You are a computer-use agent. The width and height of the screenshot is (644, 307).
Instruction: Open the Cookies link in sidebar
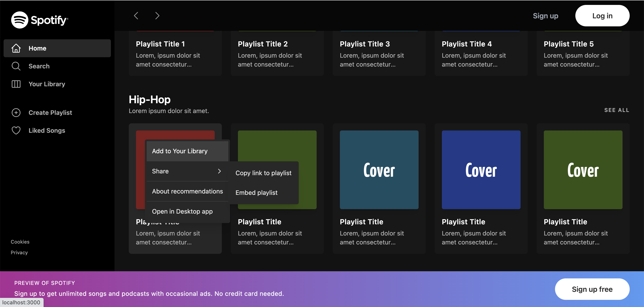coord(20,242)
